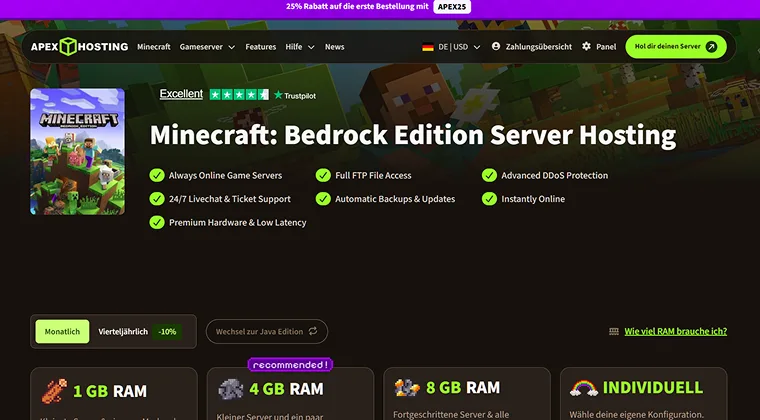This screenshot has height=420, width=760.
Task: Click the Minecraft Bedrock Edition cover image
Action: click(x=77, y=151)
